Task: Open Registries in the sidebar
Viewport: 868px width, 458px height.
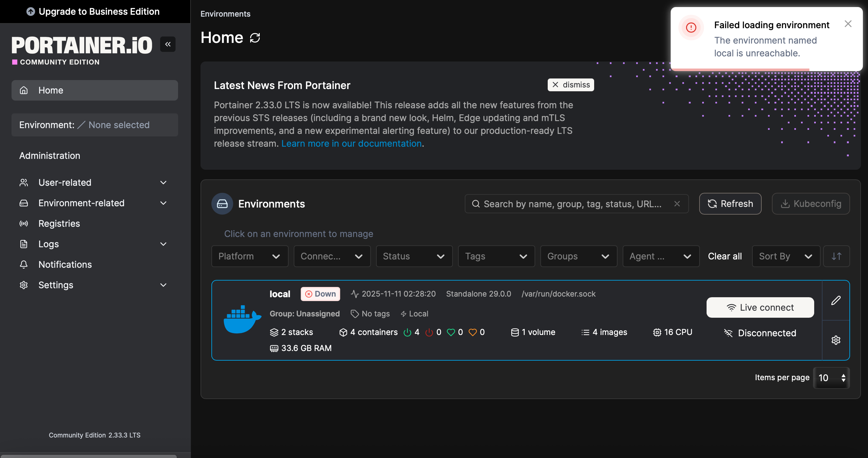Action: click(59, 224)
